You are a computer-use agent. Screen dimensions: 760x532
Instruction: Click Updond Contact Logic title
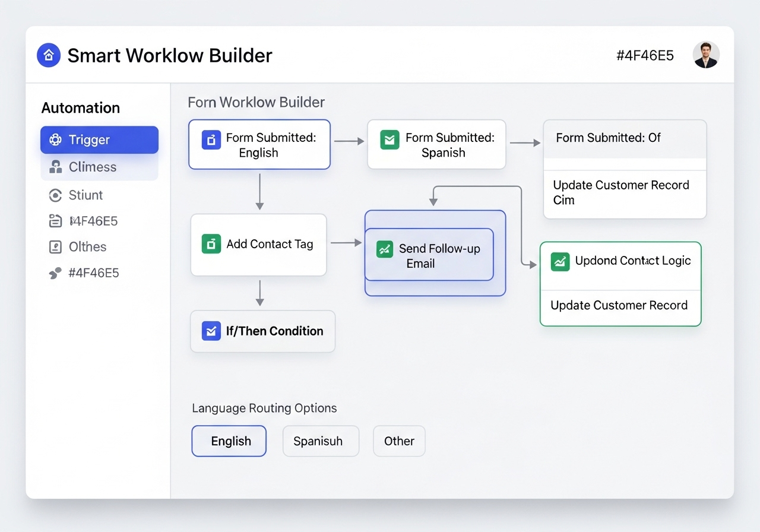(633, 261)
